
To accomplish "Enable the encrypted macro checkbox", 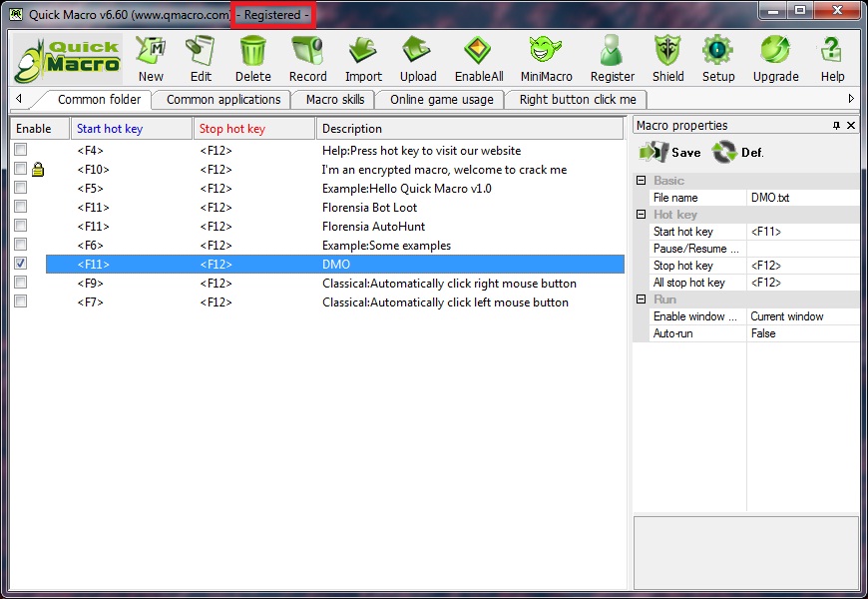I will [x=21, y=169].
